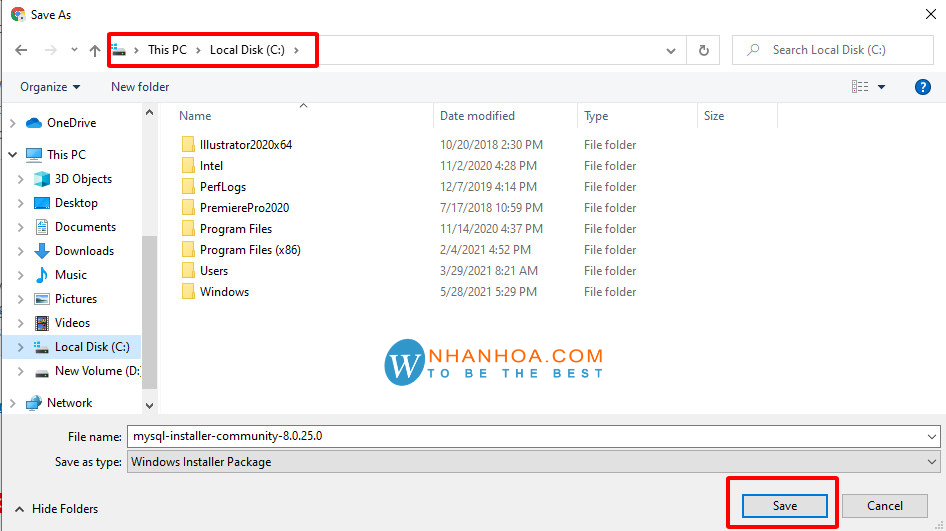Sort files by Date modified column
946x531 pixels.
pos(477,116)
